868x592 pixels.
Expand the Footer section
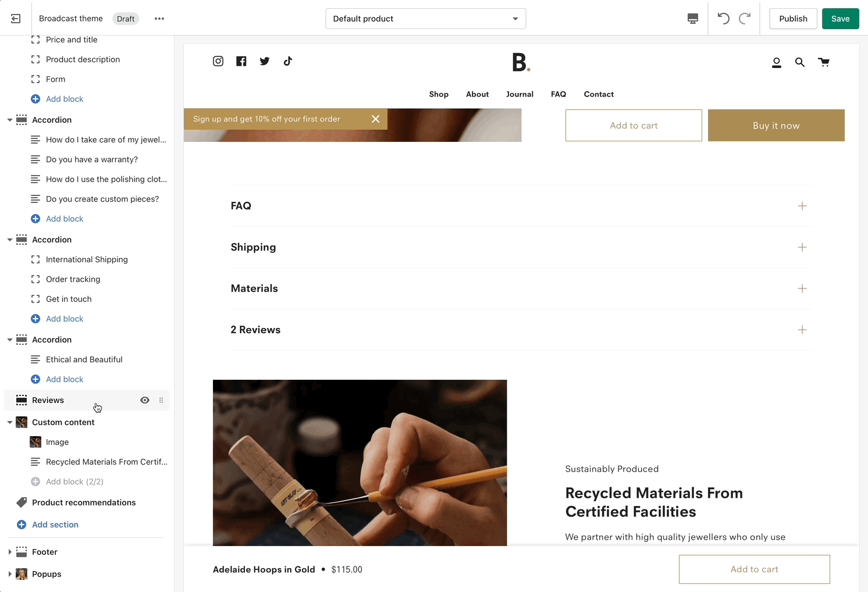(x=10, y=552)
